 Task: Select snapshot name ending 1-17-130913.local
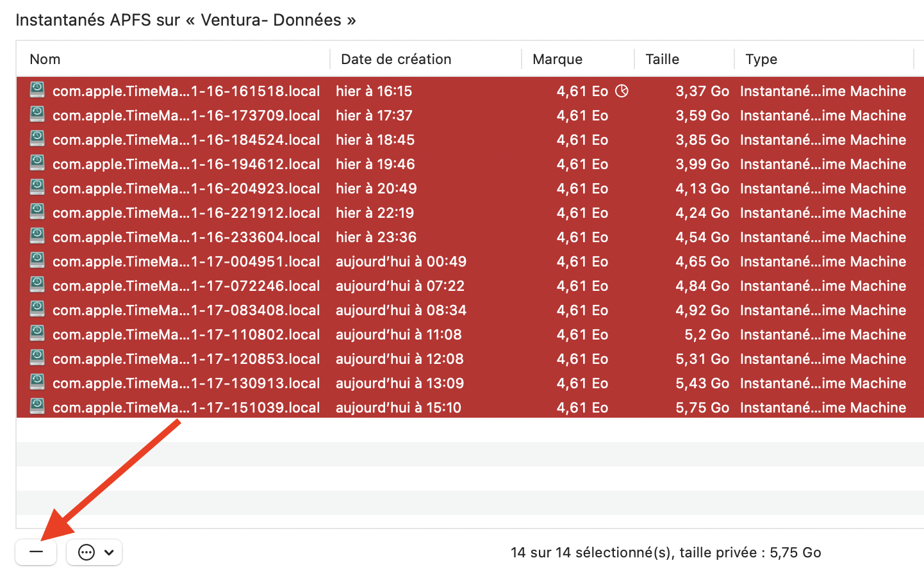coord(186,383)
